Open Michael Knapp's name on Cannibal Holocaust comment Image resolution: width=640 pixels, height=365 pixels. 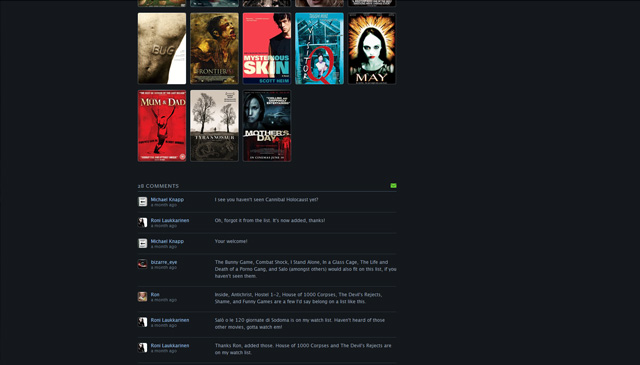(x=167, y=200)
